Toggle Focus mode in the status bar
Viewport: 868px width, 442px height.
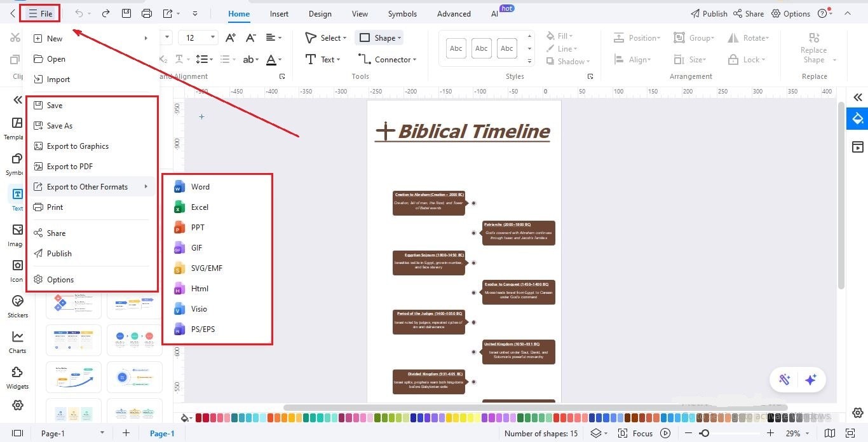pos(642,433)
